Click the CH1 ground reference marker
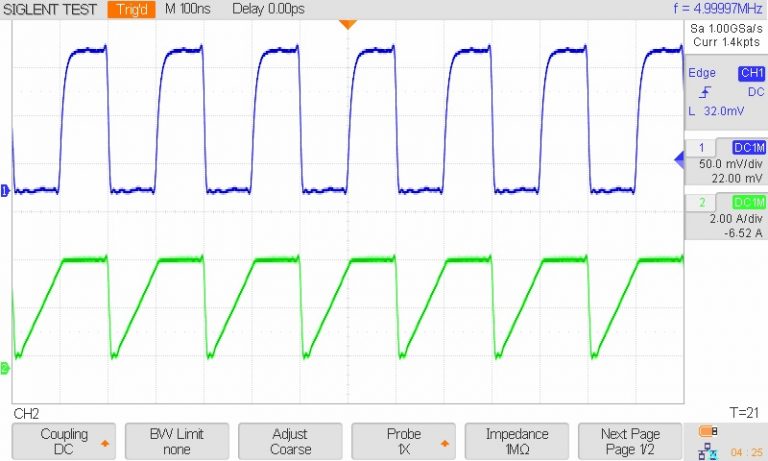The width and height of the screenshot is (768, 461). pyautogui.click(x=5, y=190)
